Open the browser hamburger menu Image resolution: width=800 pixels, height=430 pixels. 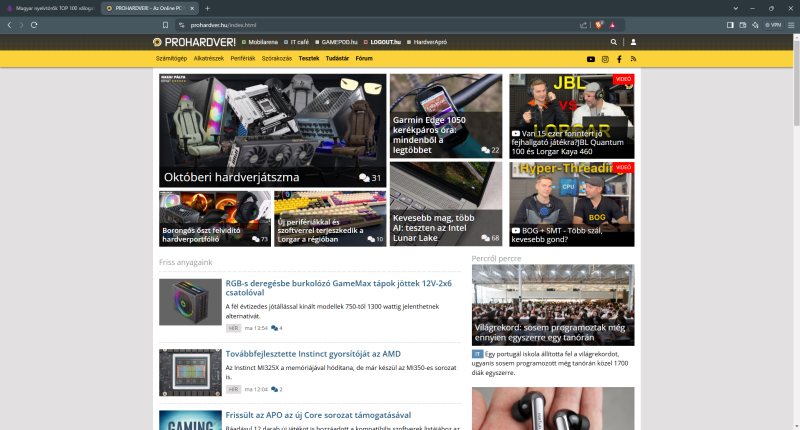pyautogui.click(x=791, y=25)
